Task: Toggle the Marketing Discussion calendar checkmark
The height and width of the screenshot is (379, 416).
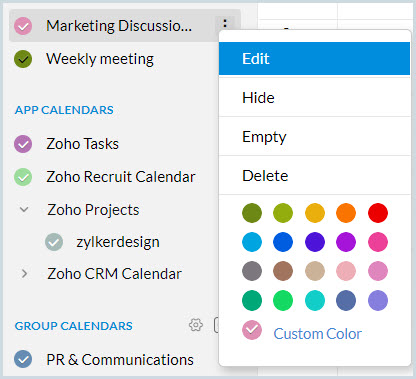Action: (x=23, y=26)
